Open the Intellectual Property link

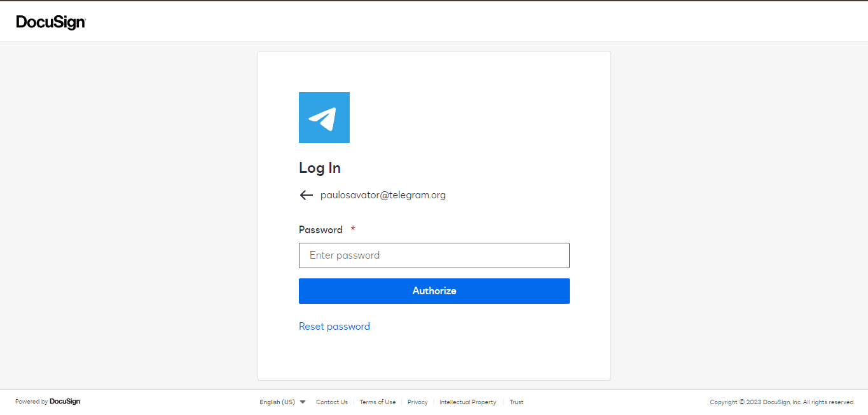click(468, 402)
